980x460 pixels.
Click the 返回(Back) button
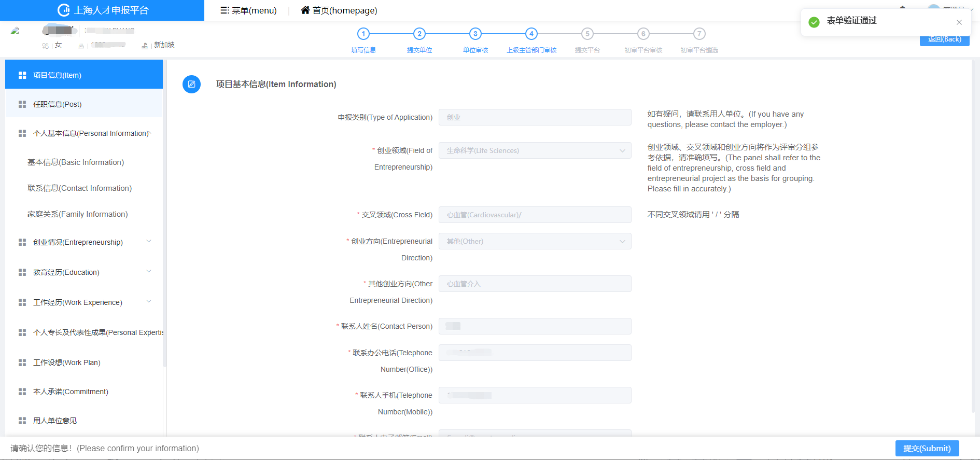tap(944, 40)
